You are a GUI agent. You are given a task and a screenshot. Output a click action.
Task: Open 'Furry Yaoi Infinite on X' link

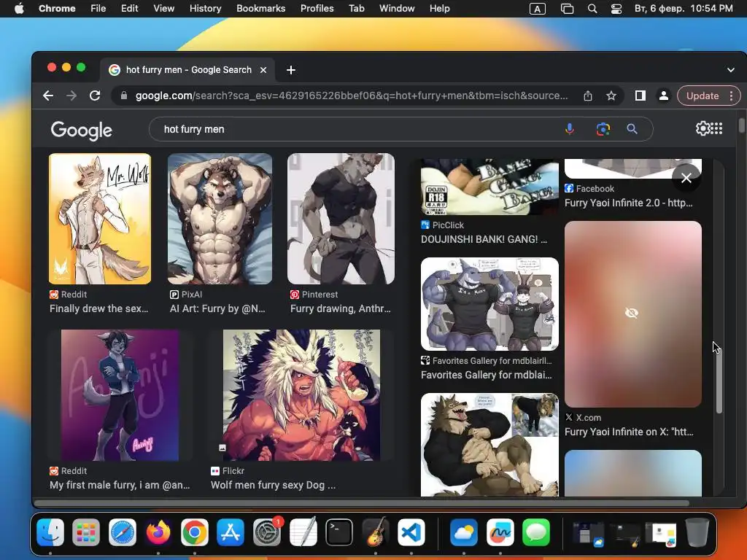629,432
